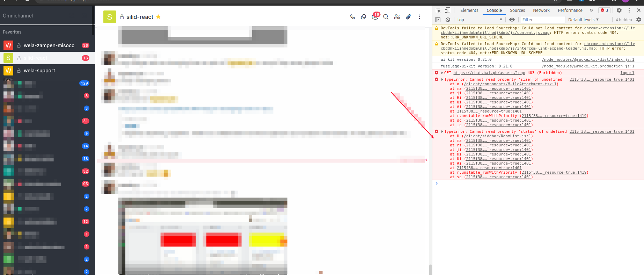The image size is (644, 275).
Task: Open console settings gear
Action: (639, 20)
